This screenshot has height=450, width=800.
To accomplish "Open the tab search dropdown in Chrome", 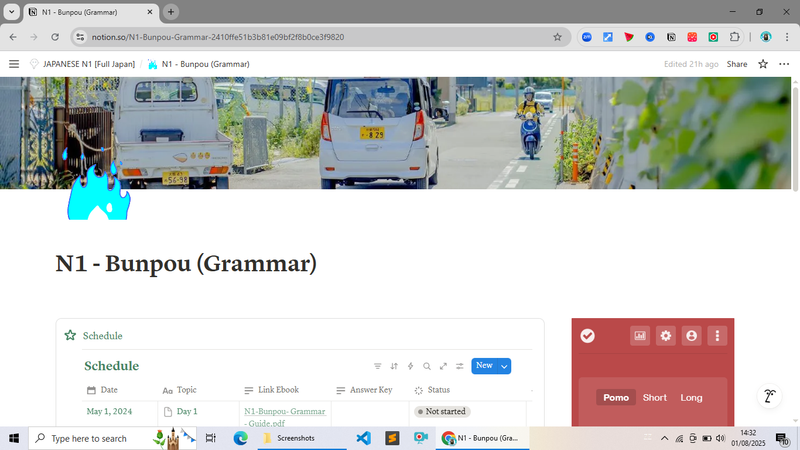I will (x=11, y=11).
